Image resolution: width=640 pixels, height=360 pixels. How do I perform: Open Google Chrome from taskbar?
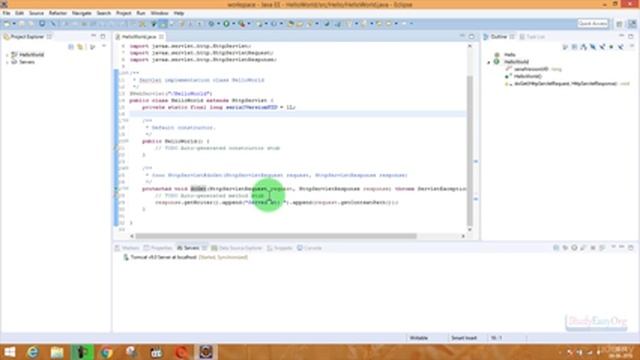(107, 352)
